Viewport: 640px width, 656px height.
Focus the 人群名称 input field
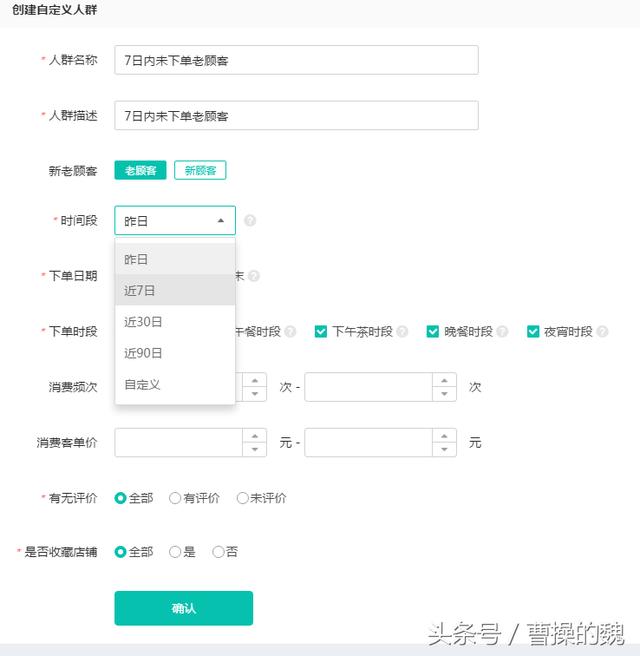pos(297,60)
